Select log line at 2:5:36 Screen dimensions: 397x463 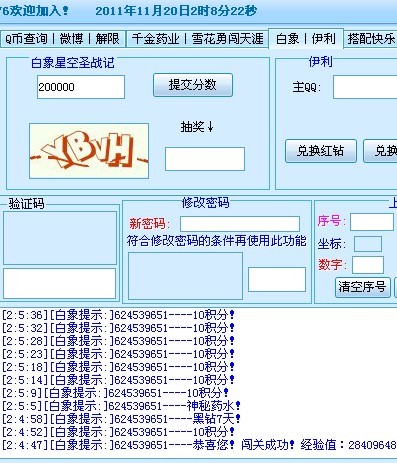(118, 315)
